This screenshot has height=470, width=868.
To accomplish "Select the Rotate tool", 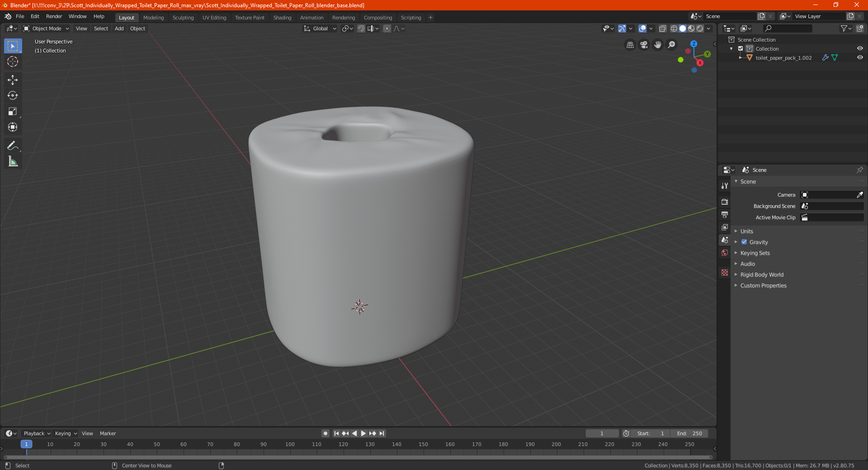I will pyautogui.click(x=13, y=95).
